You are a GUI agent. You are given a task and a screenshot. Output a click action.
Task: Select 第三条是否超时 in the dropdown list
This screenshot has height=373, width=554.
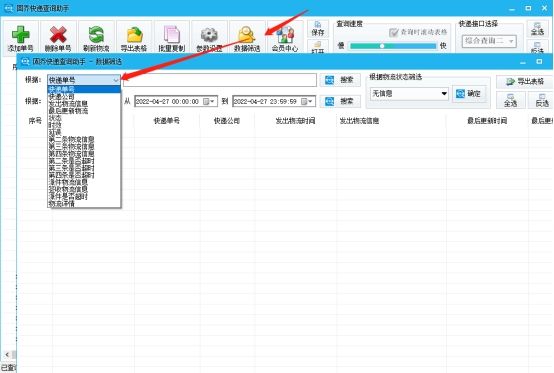click(84, 168)
